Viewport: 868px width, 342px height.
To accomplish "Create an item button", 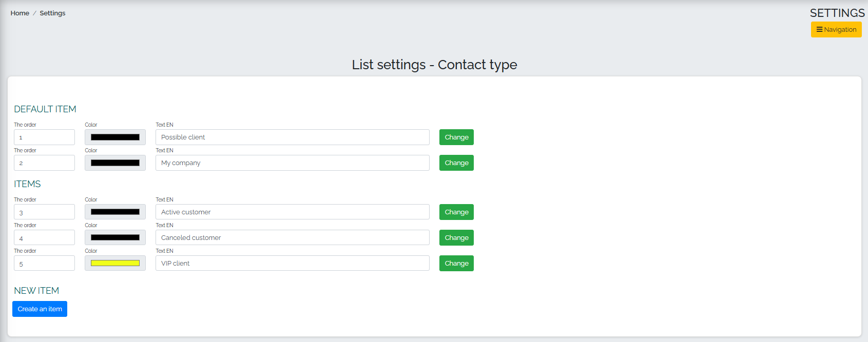I will point(40,309).
